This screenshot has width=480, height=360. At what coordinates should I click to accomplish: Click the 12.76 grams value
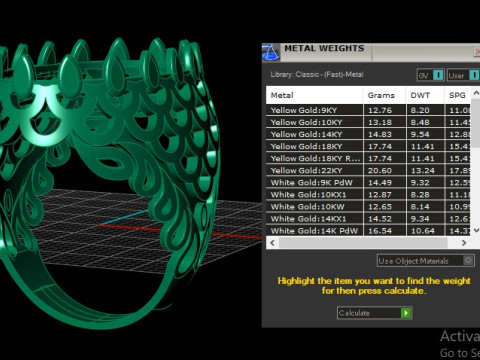(380, 110)
